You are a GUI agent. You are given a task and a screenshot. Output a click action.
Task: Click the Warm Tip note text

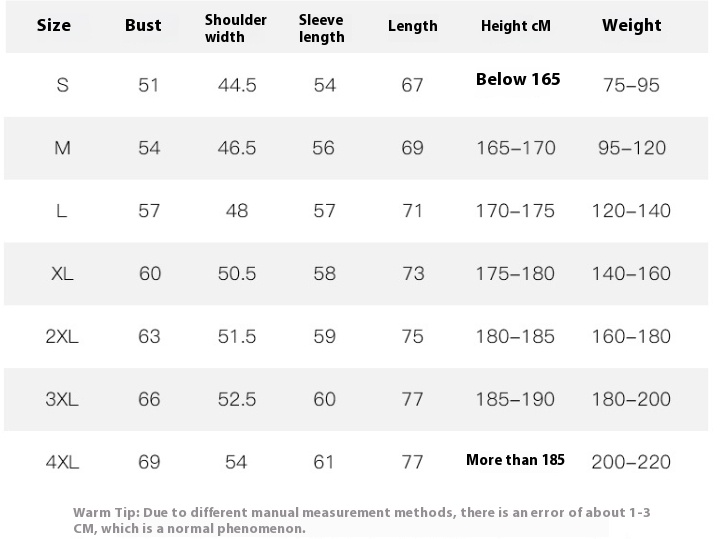(362, 520)
